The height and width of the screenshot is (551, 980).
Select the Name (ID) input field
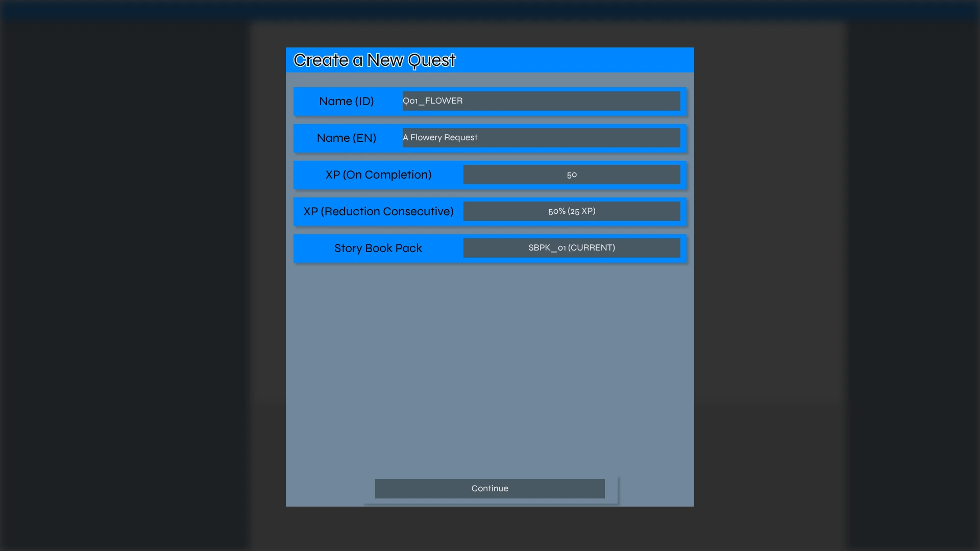pyautogui.click(x=541, y=101)
